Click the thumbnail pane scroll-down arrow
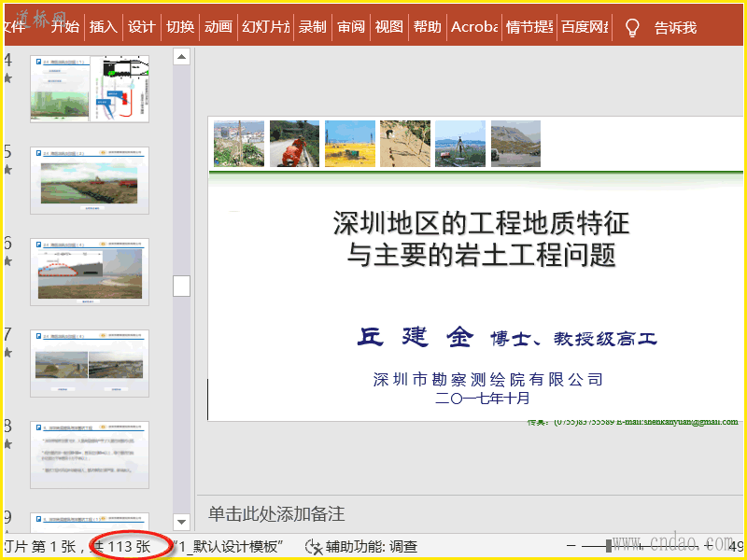Image resolution: width=747 pixels, height=560 pixels. (181, 522)
